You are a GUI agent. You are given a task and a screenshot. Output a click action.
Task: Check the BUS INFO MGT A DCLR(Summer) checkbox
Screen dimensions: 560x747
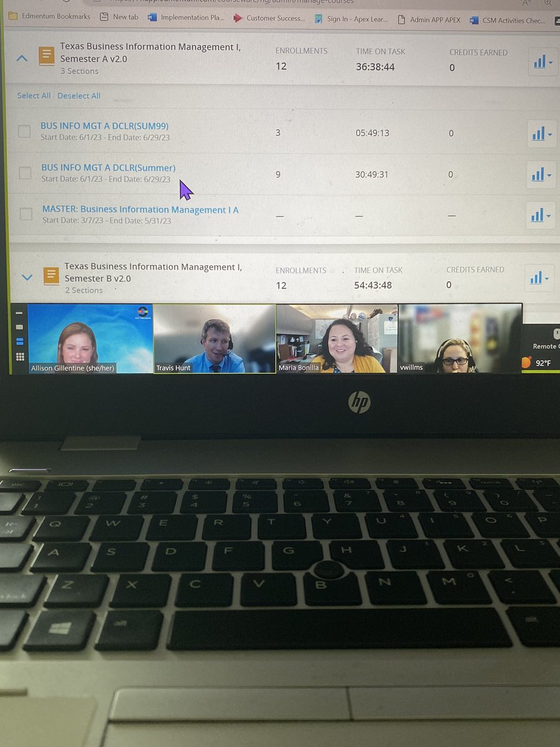pos(25,173)
